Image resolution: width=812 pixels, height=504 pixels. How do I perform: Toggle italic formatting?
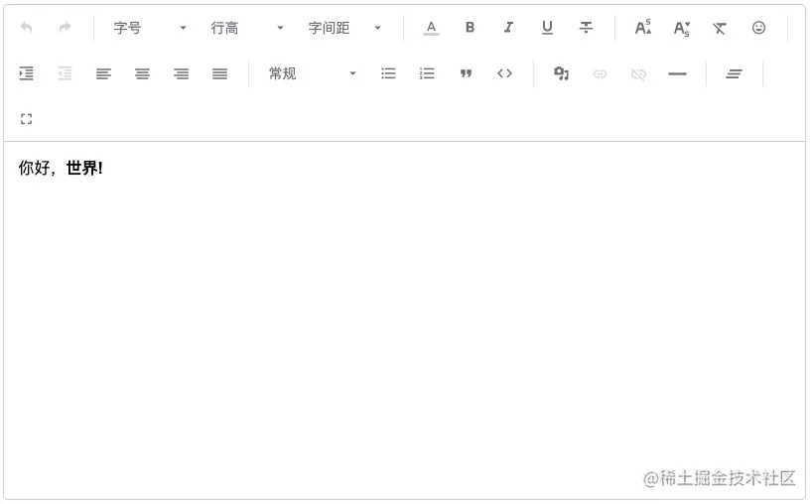click(x=508, y=28)
